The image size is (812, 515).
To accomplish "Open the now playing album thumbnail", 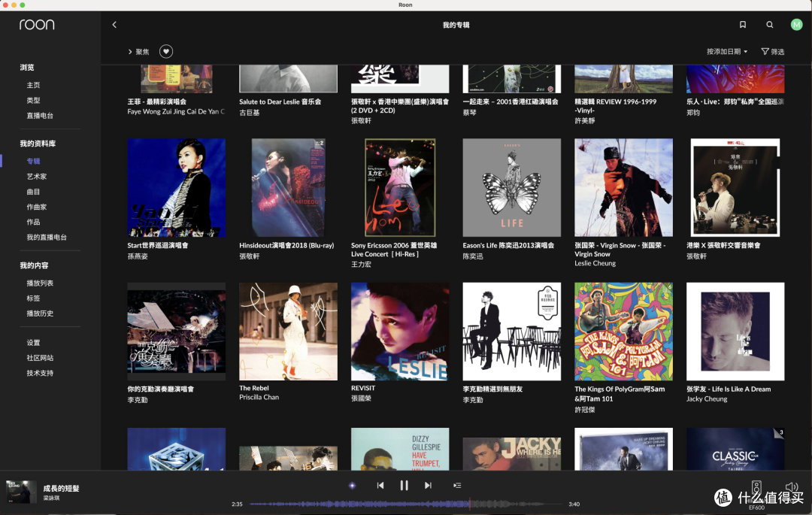I will [x=21, y=492].
